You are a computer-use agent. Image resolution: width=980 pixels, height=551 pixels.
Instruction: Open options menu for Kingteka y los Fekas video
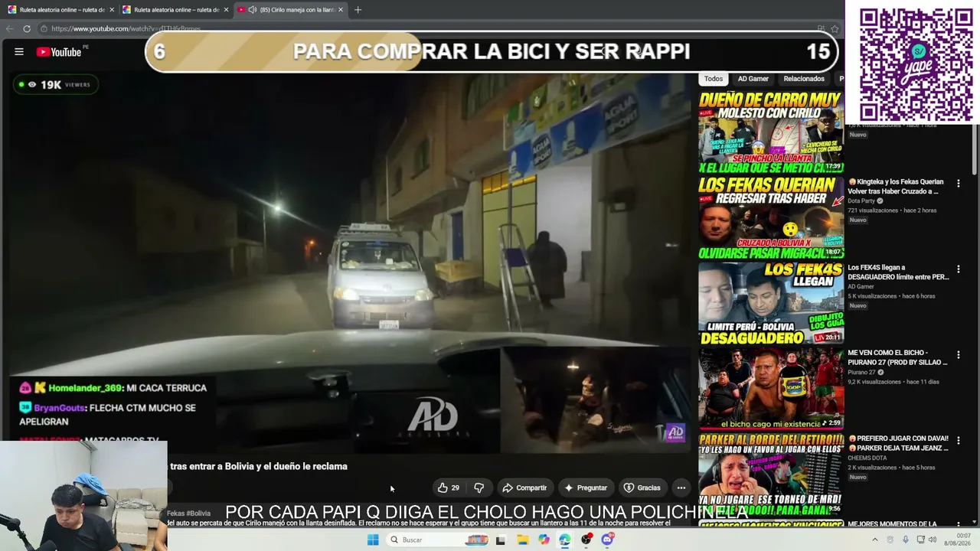[x=958, y=184]
